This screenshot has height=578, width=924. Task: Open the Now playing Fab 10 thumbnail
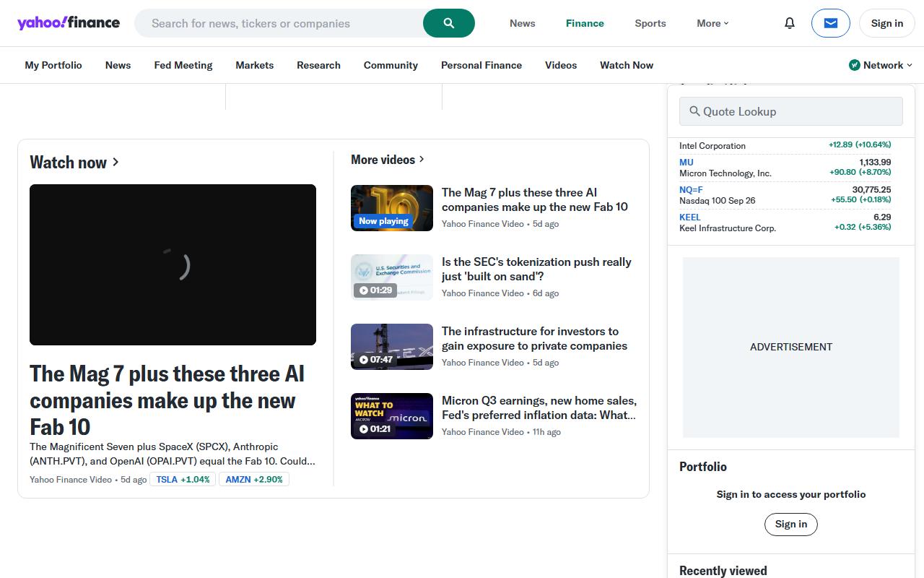coord(392,208)
